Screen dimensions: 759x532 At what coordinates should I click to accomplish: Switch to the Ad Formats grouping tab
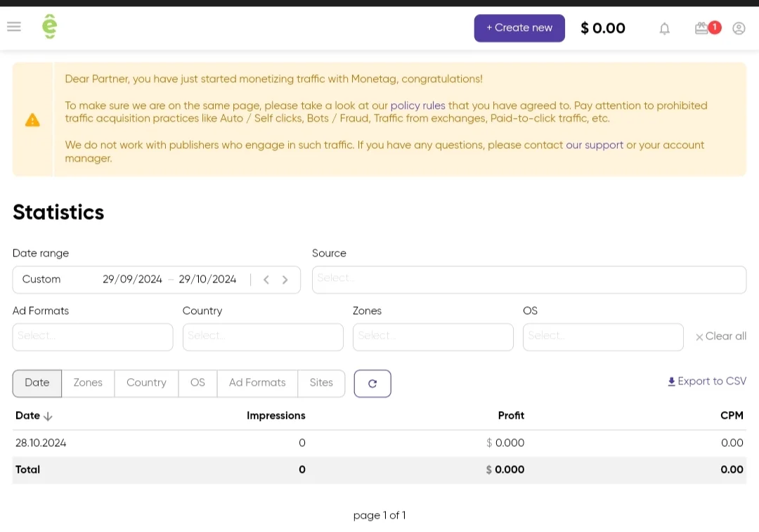click(x=257, y=384)
